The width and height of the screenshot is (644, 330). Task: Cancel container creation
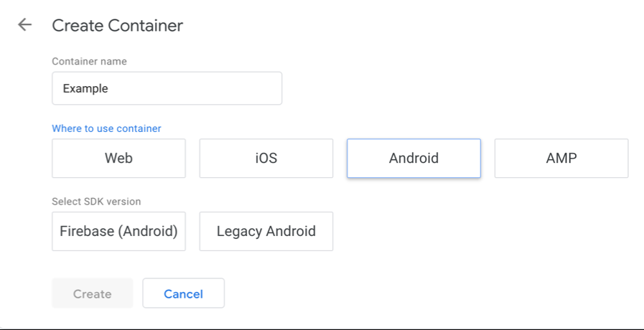click(x=183, y=293)
